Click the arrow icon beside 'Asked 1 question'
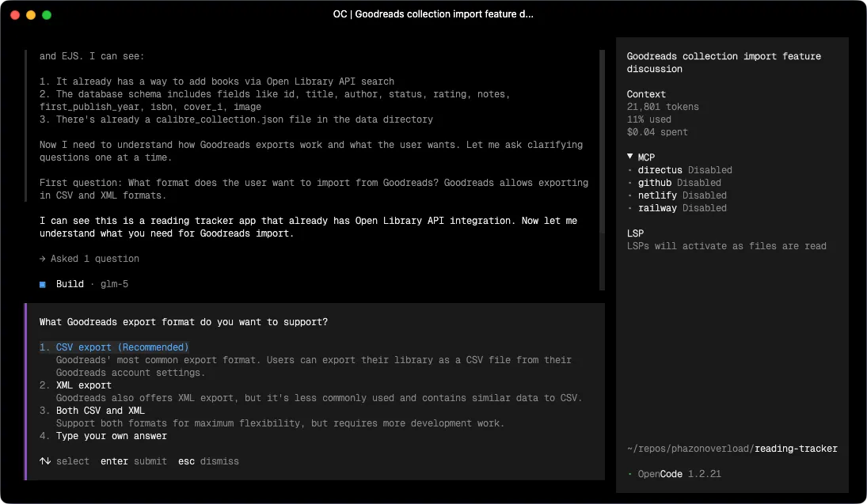The image size is (867, 504). pos(42,258)
